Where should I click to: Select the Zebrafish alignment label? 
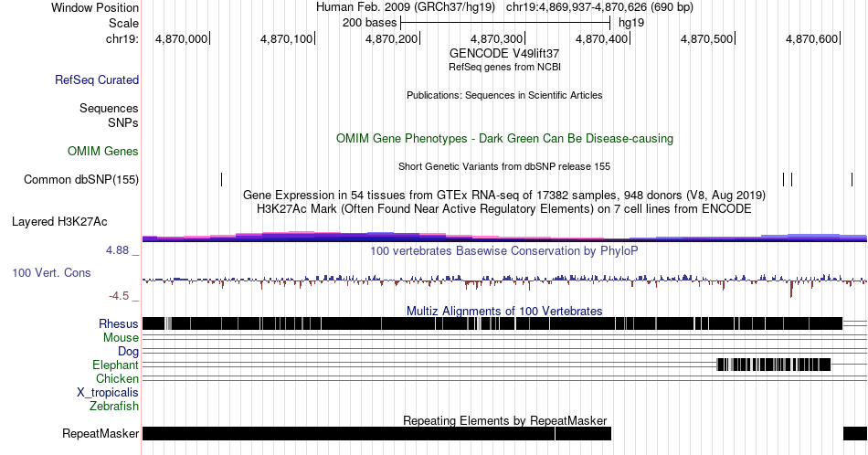[x=114, y=406]
